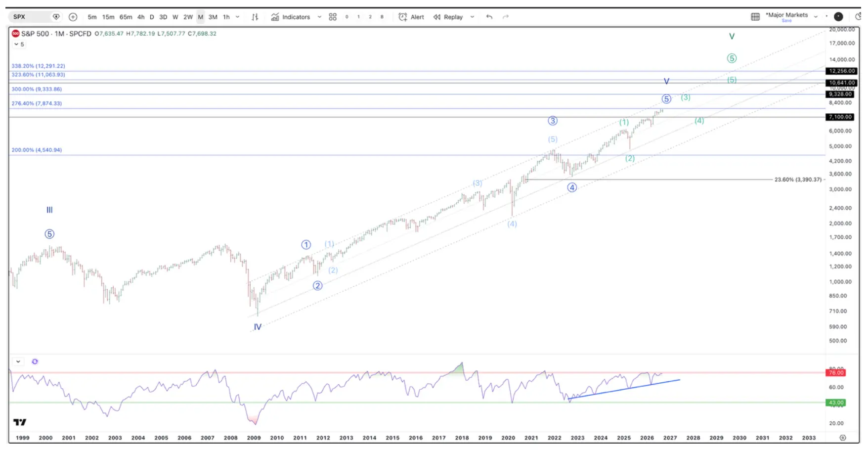Open the Indicators dialog
868x450 pixels.
coord(291,17)
